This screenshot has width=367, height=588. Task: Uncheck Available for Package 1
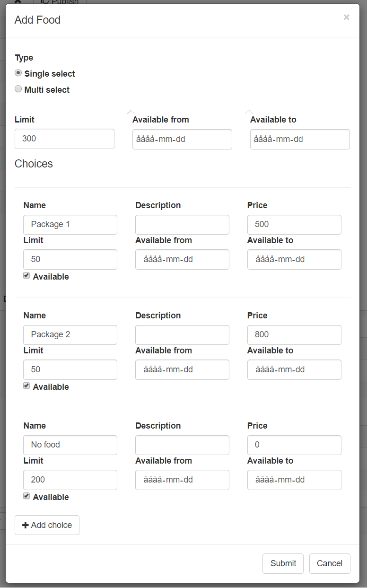point(27,276)
